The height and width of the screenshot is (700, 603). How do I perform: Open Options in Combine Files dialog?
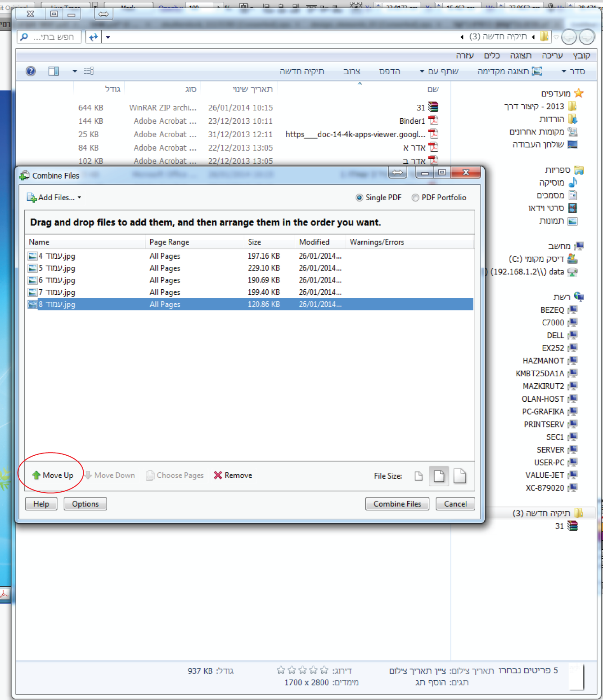pyautogui.click(x=85, y=504)
